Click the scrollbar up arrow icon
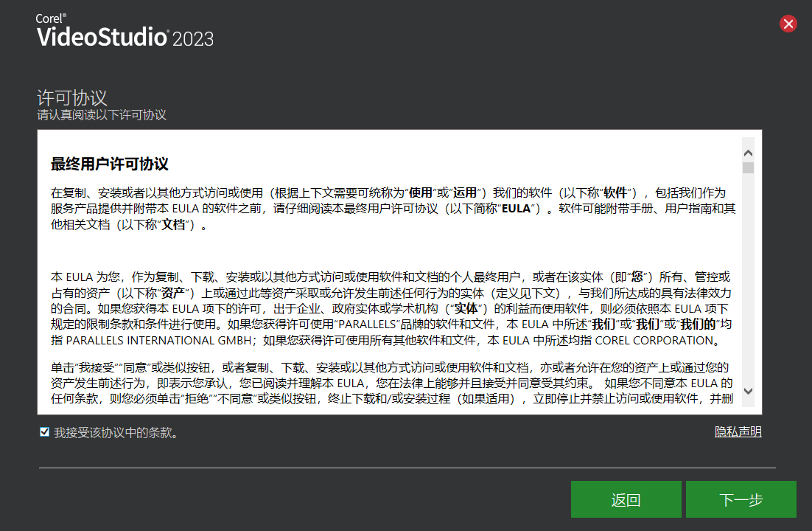812x531 pixels. (748, 152)
